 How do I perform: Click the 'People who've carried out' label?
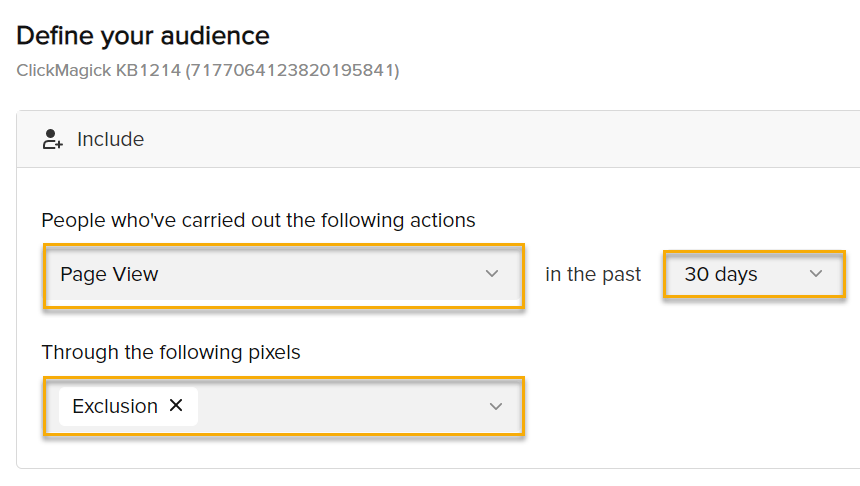[258, 220]
